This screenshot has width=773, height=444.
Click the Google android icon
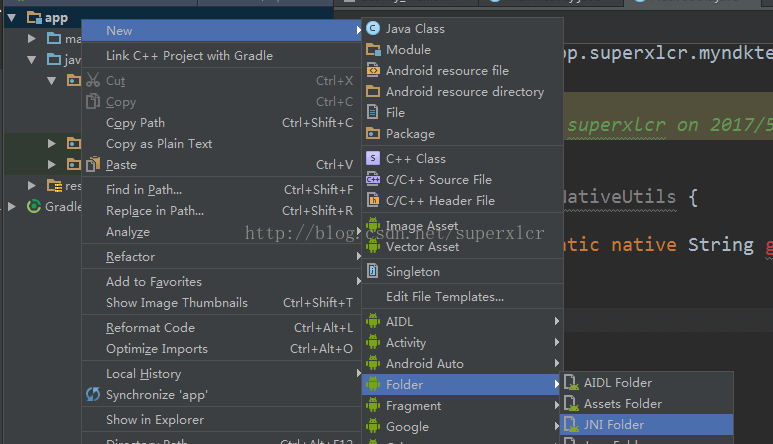(373, 426)
